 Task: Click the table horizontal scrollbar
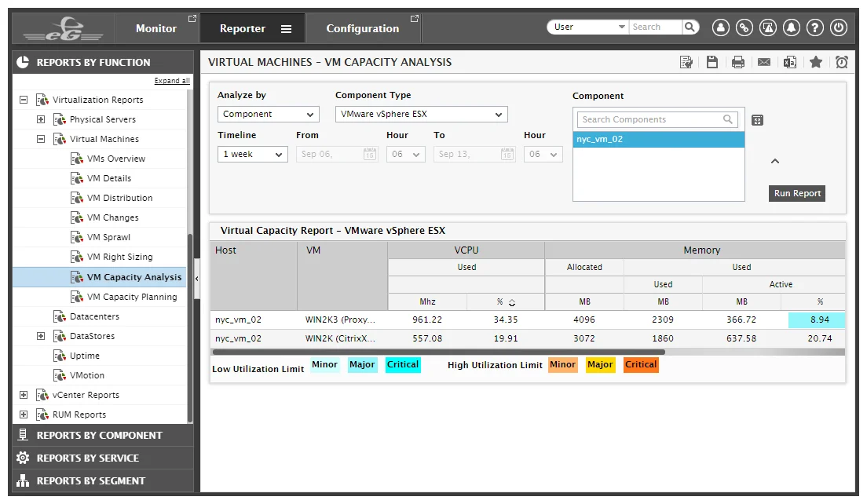[x=438, y=352]
